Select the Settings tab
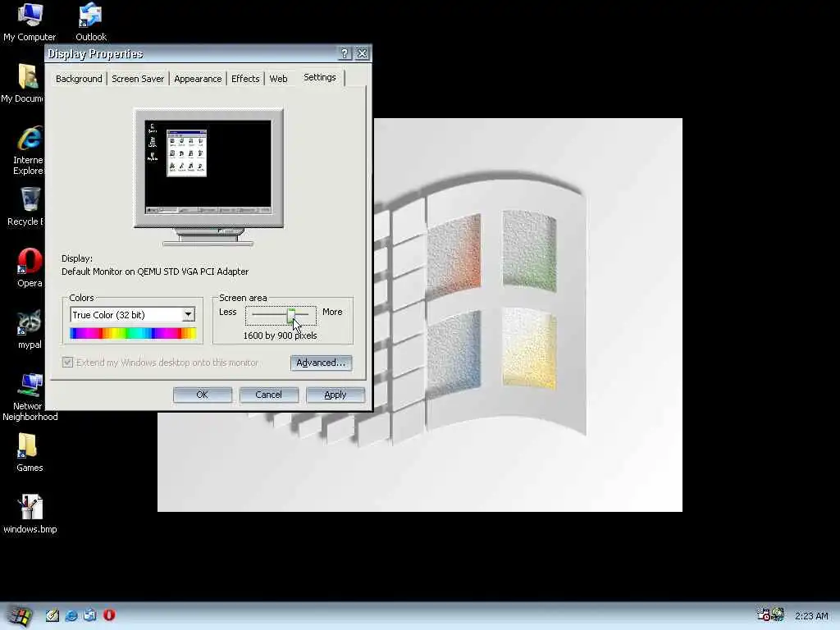 pyautogui.click(x=320, y=77)
